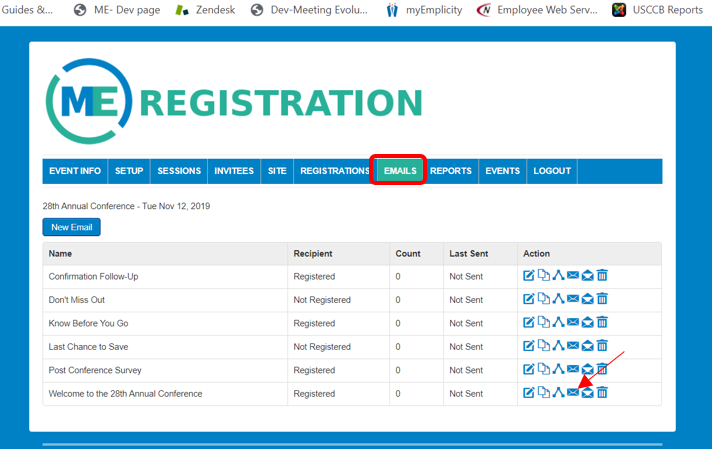Edit the Post Conference Survey email

tap(529, 370)
